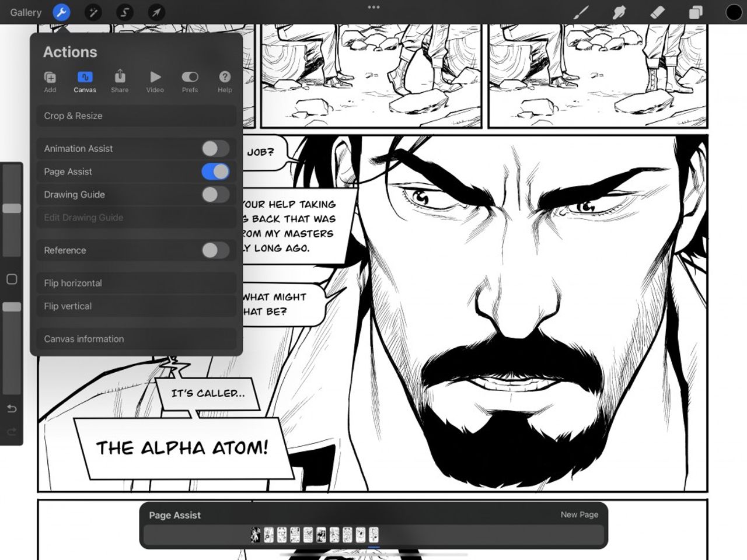Activate the Transform arrow tool
Image resolution: width=747 pixels, height=560 pixels.
(x=156, y=12)
